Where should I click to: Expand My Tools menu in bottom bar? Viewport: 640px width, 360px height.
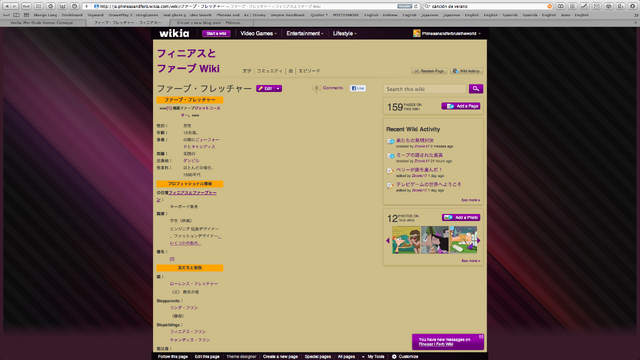373,356
